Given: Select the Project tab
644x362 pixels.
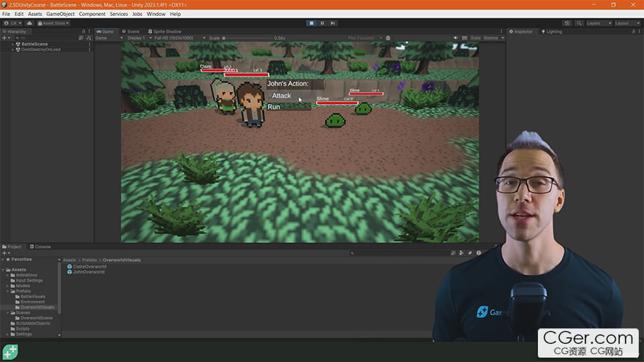Looking at the screenshot, I should click(12, 246).
